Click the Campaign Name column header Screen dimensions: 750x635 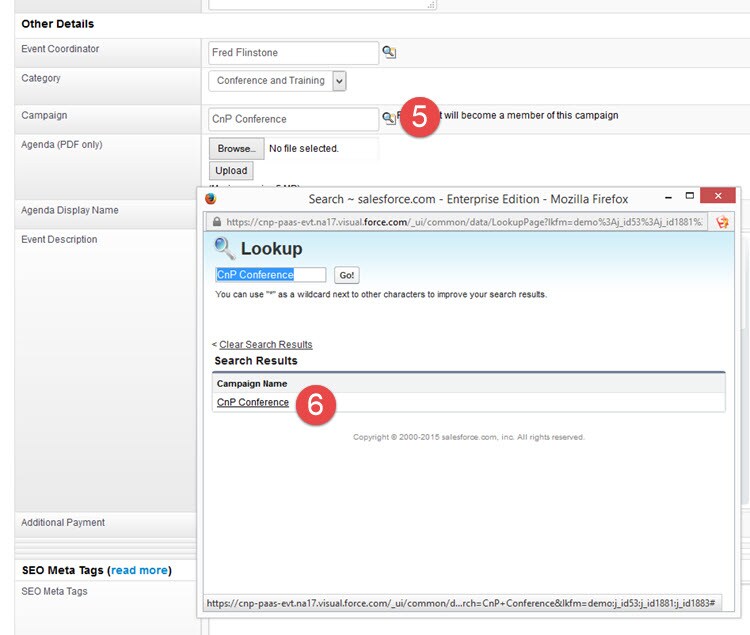click(252, 383)
